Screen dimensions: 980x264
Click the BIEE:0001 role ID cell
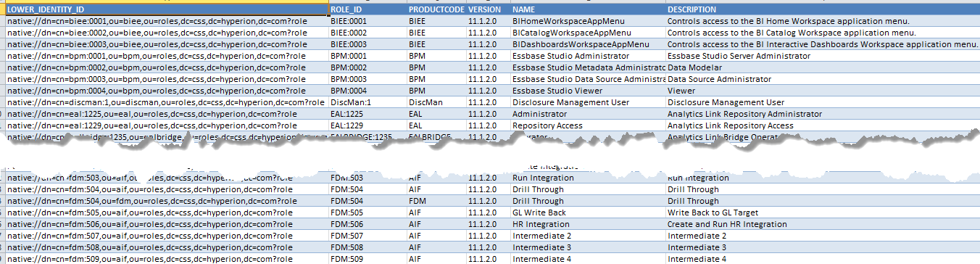tap(367, 22)
